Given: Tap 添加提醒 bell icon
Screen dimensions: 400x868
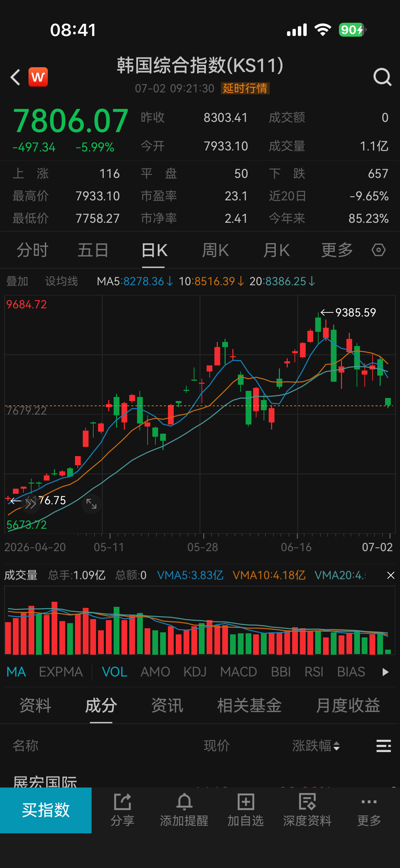Looking at the screenshot, I should [x=184, y=810].
